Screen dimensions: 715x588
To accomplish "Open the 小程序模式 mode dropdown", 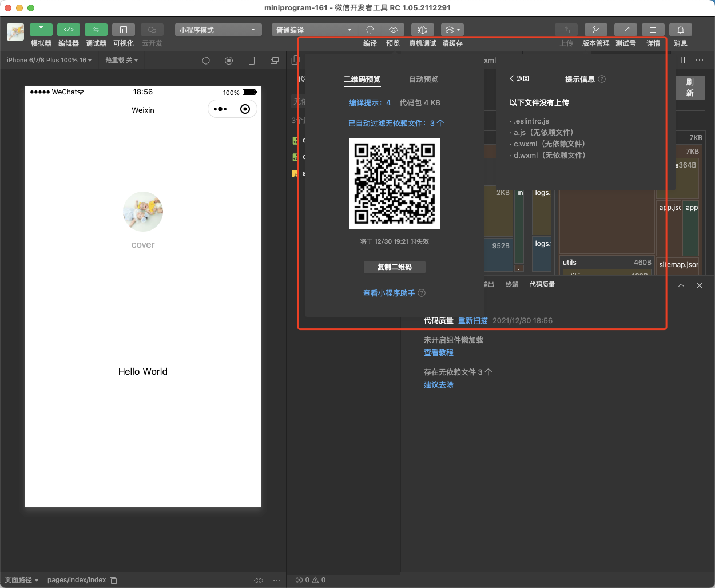I will 218,30.
